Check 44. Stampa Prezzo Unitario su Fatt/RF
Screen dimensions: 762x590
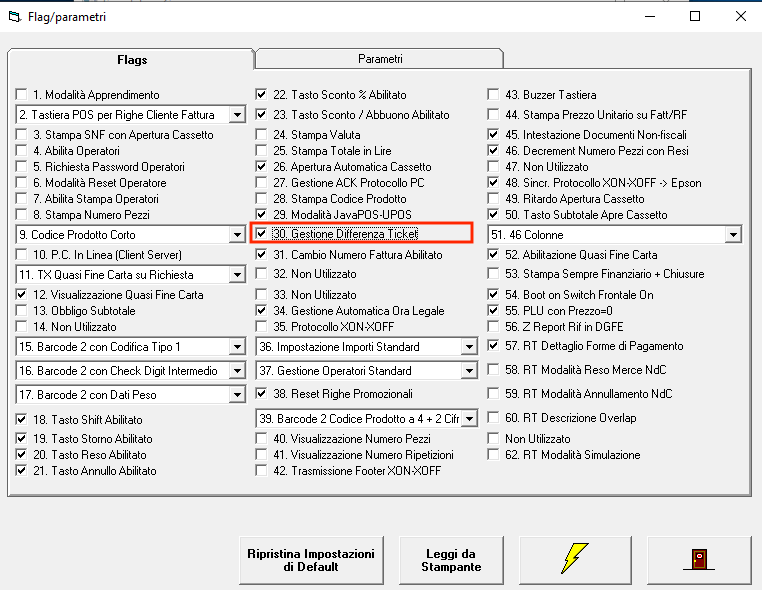tap(493, 114)
